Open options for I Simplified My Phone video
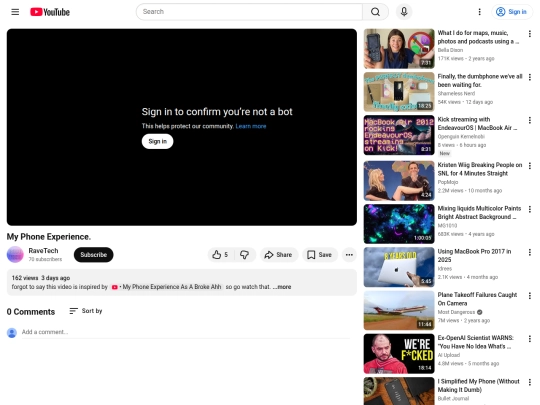This screenshot has height=405, width=540. (x=530, y=382)
